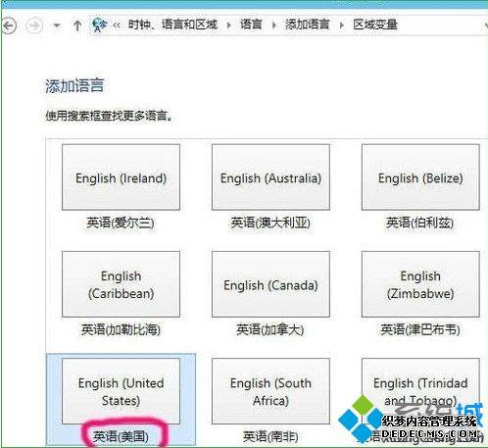Click the 英语(美国) label
The height and width of the screenshot is (448, 488).
point(121,436)
